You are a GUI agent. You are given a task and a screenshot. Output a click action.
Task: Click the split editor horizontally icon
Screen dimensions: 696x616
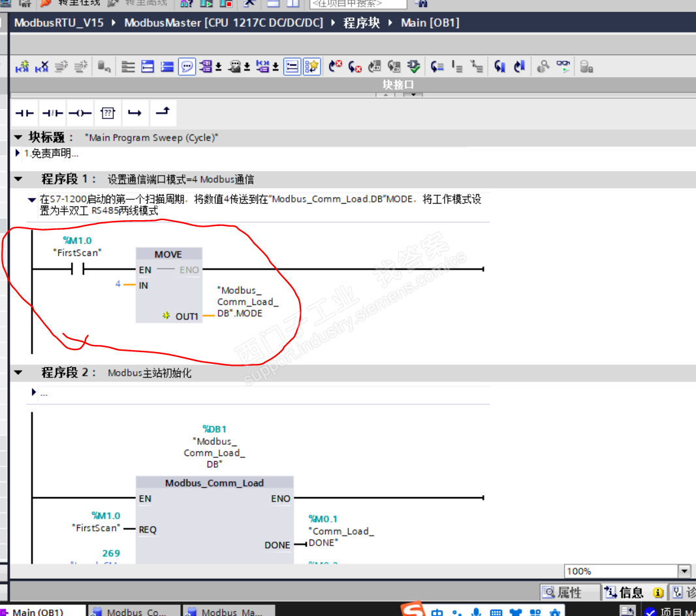tap(273, 3)
